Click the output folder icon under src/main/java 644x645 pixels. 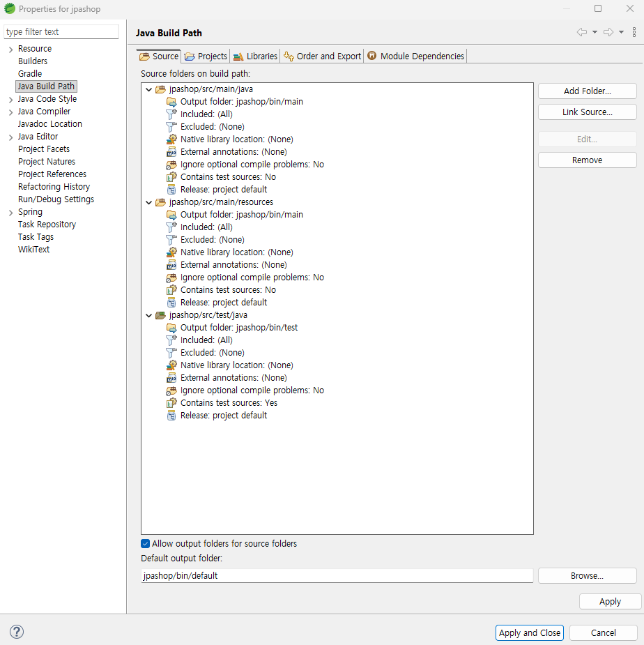click(171, 102)
